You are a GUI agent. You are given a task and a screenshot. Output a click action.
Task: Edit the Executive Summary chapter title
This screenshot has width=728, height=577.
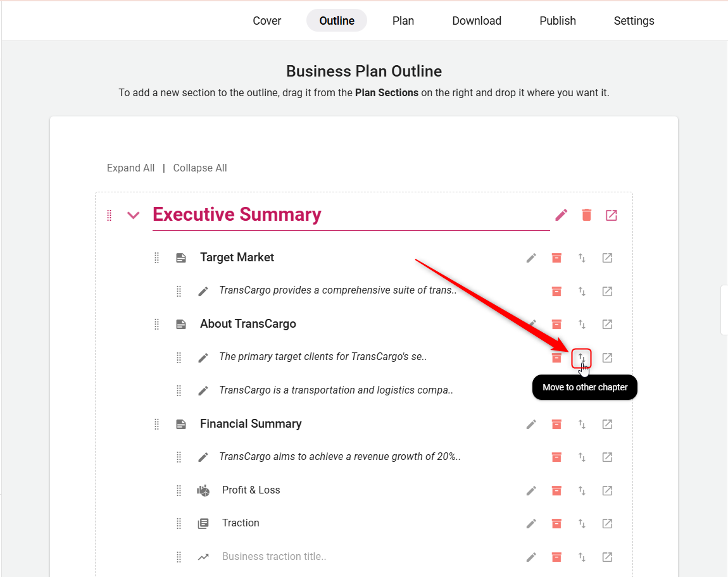click(562, 215)
